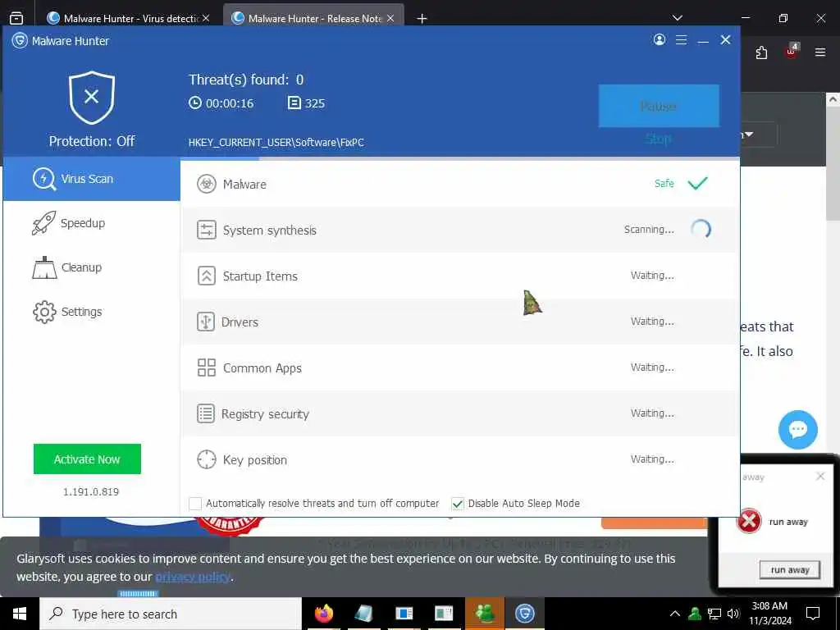Uncheck Disable Auto Sleep Mode

(458, 504)
